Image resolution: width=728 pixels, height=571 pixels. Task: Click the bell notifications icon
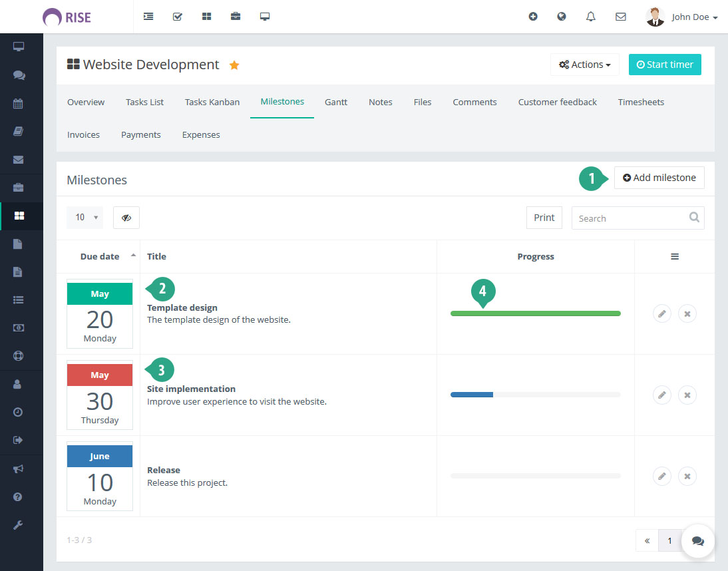pos(590,17)
